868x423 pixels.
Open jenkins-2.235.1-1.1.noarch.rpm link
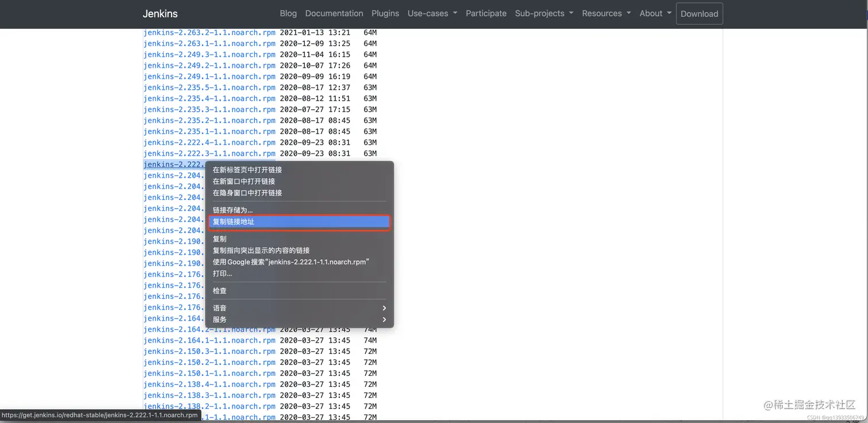[210, 132]
